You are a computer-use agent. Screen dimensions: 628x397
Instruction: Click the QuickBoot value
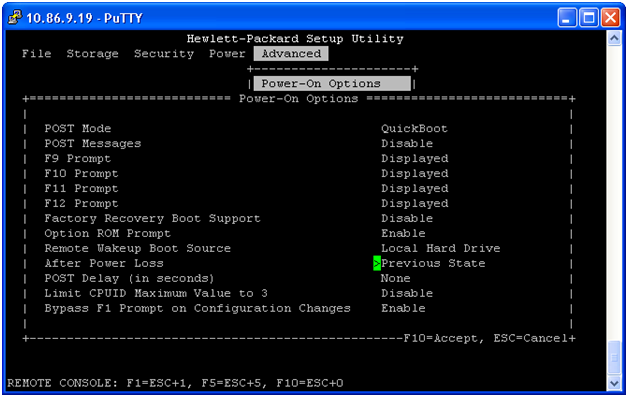(414, 129)
